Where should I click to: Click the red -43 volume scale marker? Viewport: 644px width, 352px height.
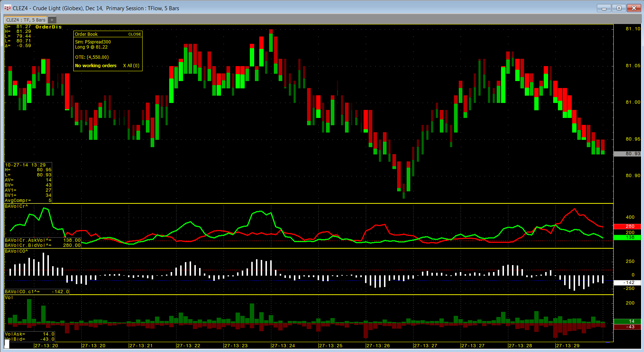pyautogui.click(x=627, y=327)
